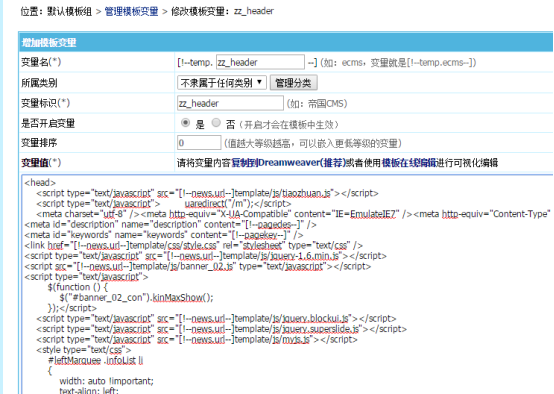The image size is (554, 394).
Task: Select the 否 radio button to disable the variable
Action: click(x=216, y=123)
